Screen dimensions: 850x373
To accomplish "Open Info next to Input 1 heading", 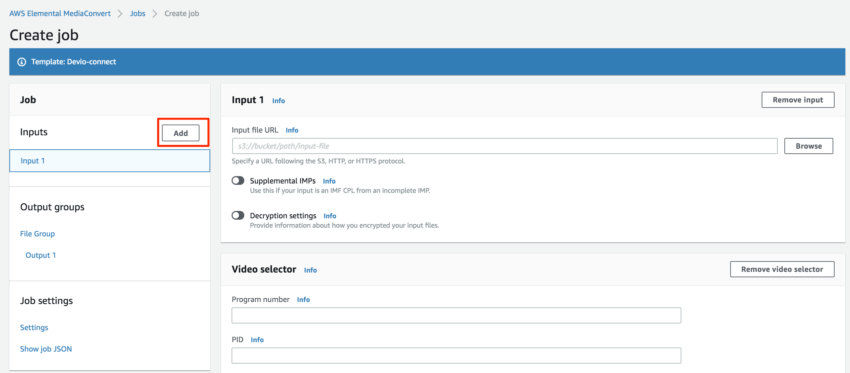I will tap(278, 101).
